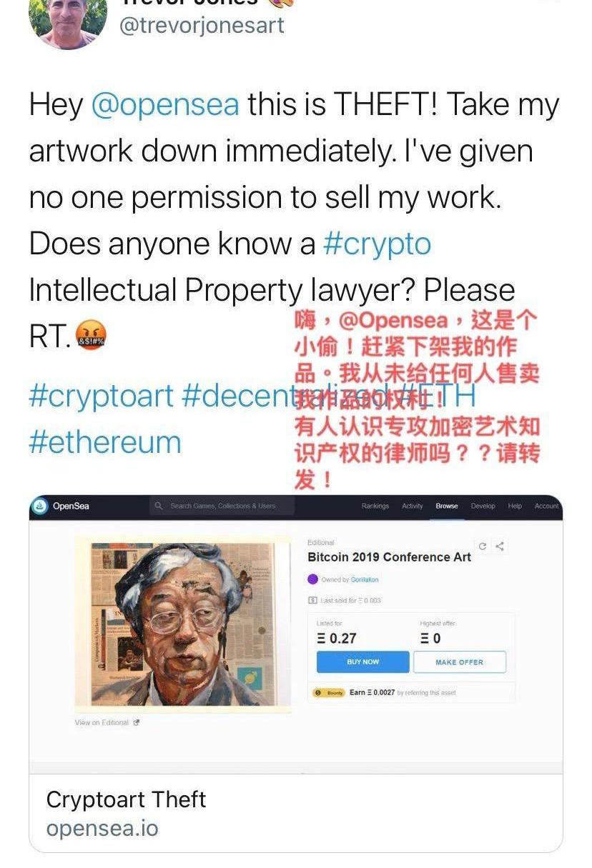Open the Help menu item

point(515,506)
